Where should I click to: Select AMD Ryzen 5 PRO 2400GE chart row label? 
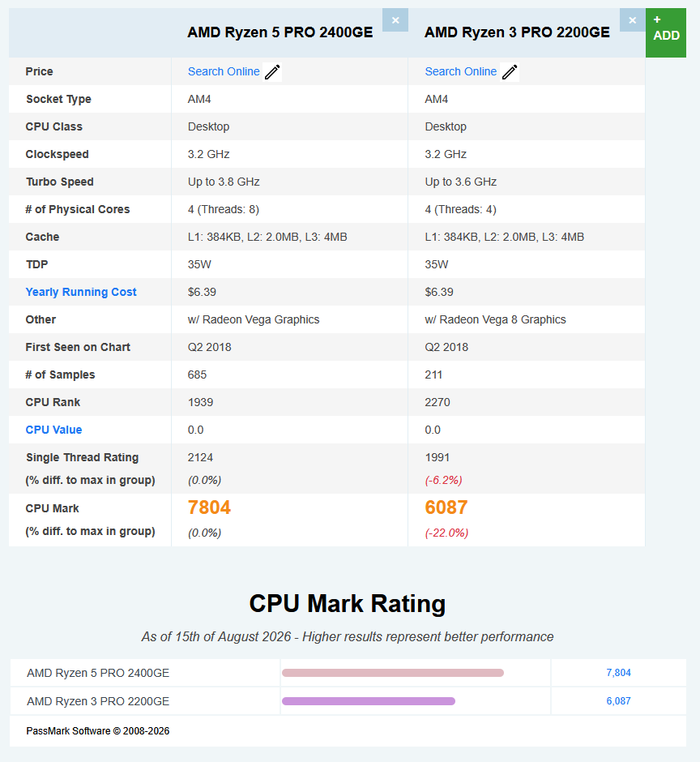[98, 673]
